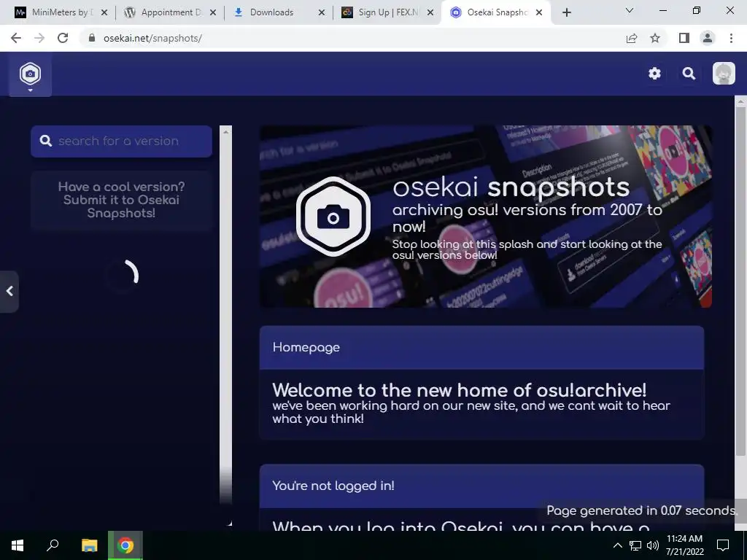Show hidden system tray icons
The width and height of the screenshot is (747, 560).
point(617,545)
